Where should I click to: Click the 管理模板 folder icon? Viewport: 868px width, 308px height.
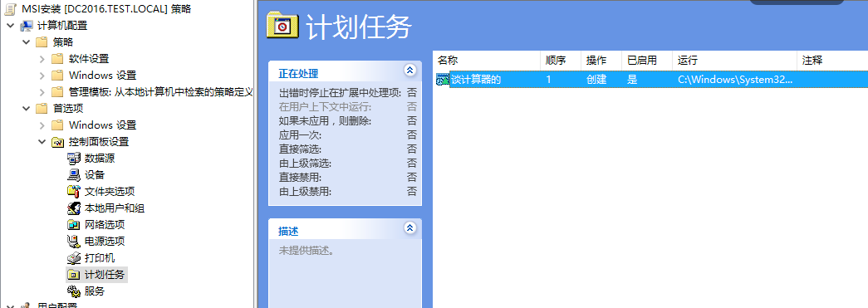coord(57,92)
